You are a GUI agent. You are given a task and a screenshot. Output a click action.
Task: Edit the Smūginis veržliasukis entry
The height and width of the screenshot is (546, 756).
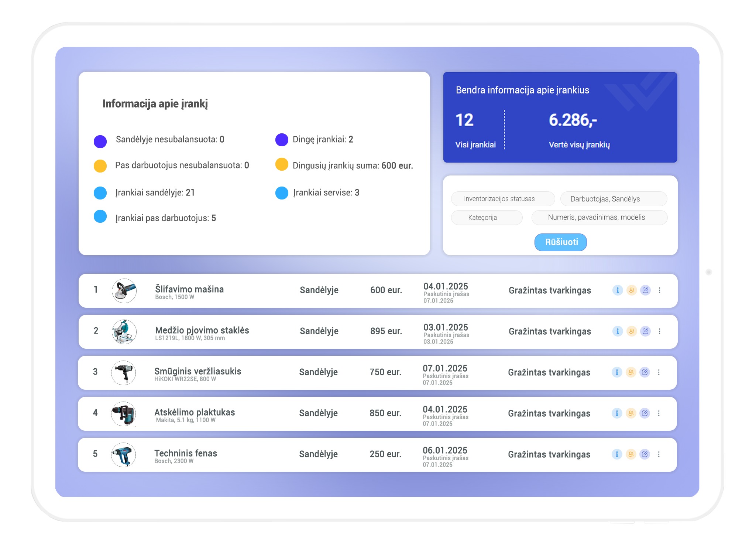click(645, 372)
